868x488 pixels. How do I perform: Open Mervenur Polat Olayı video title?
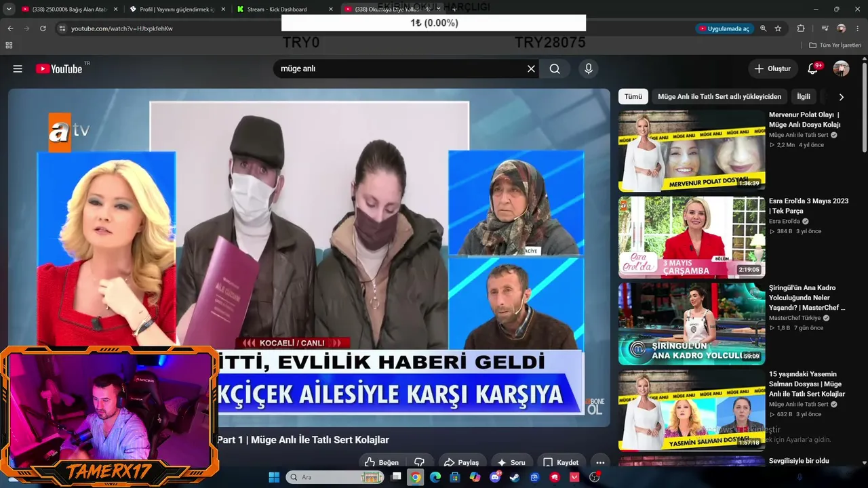(804, 120)
